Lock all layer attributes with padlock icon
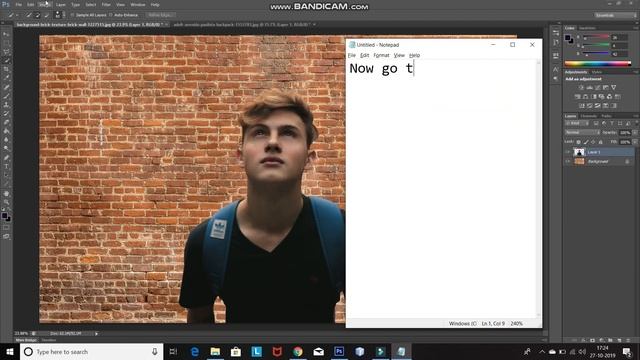Viewport: 640px width, 360px height. (600, 142)
